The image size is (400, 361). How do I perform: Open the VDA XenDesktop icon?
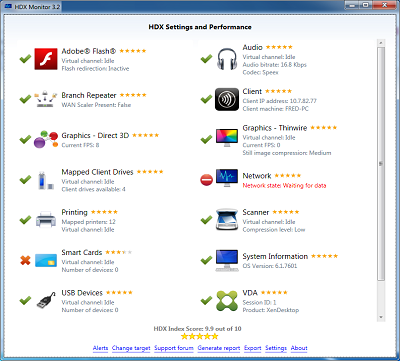point(227,301)
